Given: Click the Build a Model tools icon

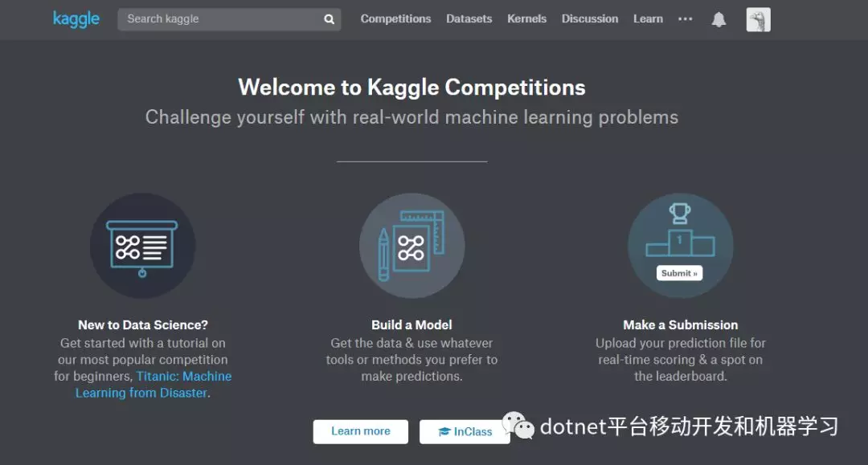Looking at the screenshot, I should (x=411, y=246).
